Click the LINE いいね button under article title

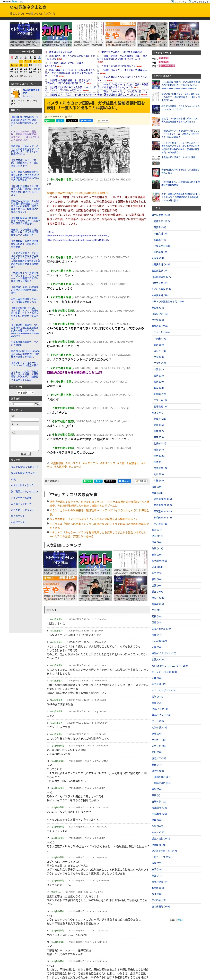(x=50, y=121)
